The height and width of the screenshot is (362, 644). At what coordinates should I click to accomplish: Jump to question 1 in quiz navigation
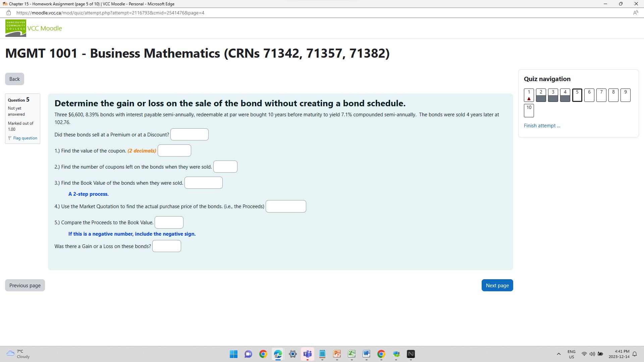529,95
